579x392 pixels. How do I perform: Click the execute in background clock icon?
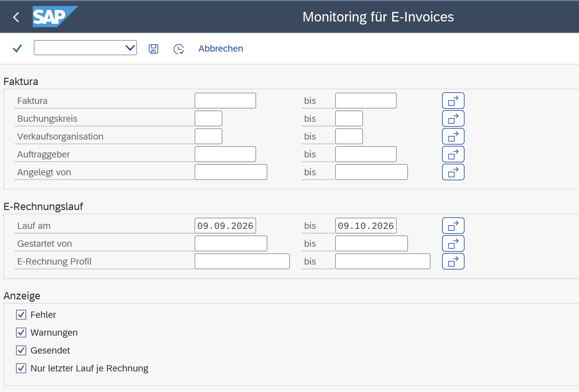179,49
